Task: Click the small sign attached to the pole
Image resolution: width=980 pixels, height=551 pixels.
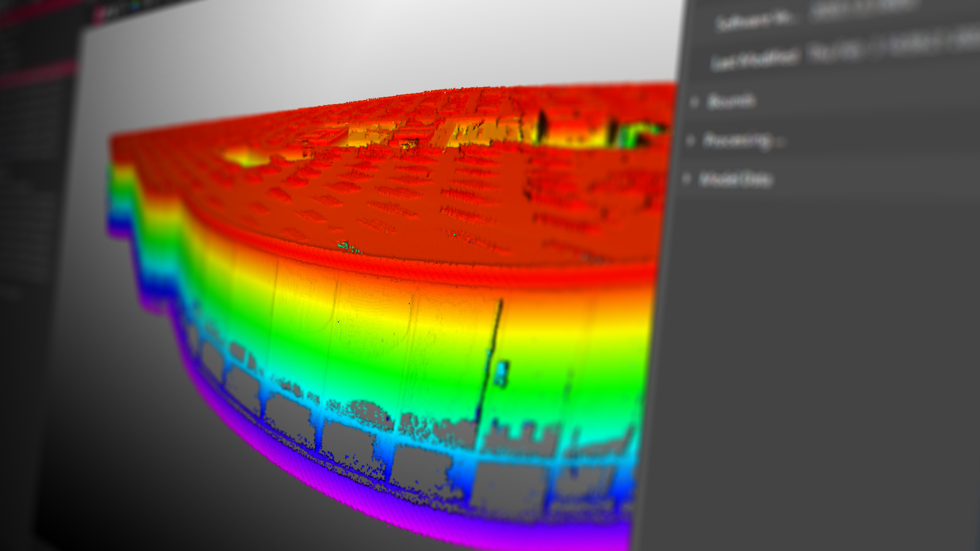Action: click(x=502, y=373)
